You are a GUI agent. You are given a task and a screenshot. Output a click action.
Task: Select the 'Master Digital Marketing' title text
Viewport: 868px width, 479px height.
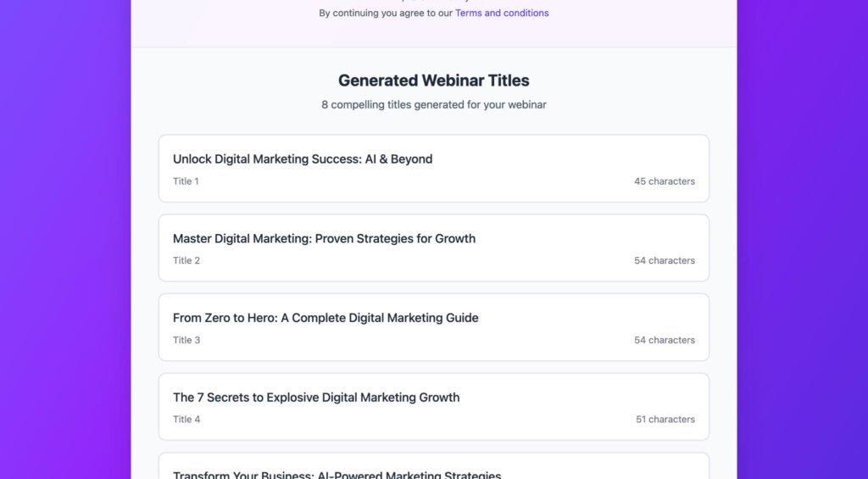pyautogui.click(x=324, y=239)
